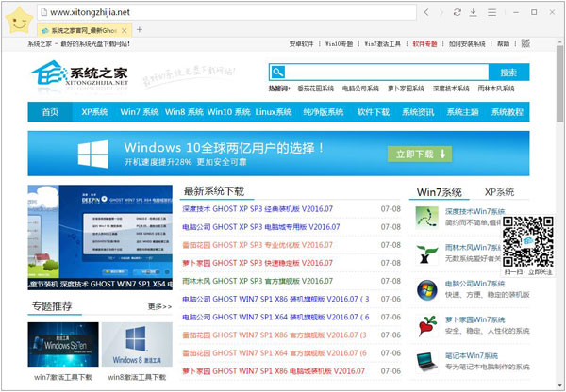The image size is (566, 392).
Task: Click the 萝卜家园Win7系统 radish icon
Action: 426,326
